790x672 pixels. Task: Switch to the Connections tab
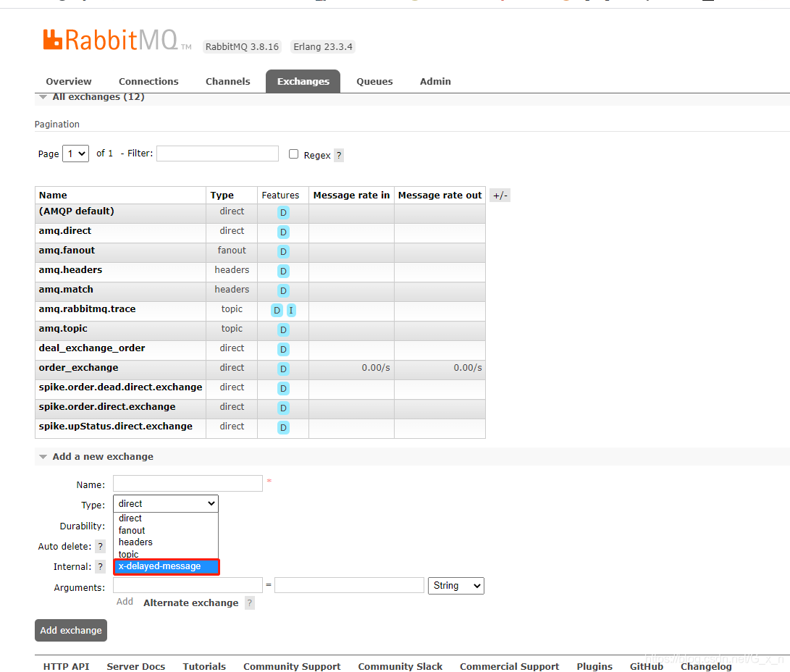pyautogui.click(x=148, y=82)
